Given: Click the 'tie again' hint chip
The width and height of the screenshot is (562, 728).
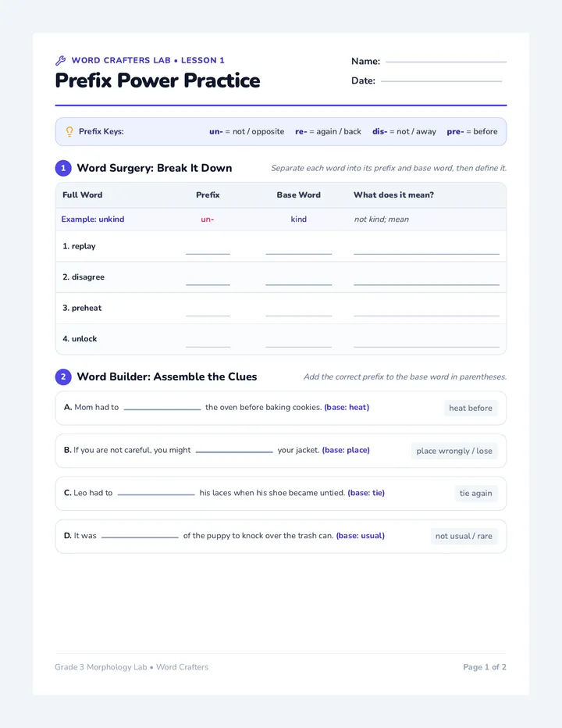Looking at the screenshot, I should [x=475, y=494].
